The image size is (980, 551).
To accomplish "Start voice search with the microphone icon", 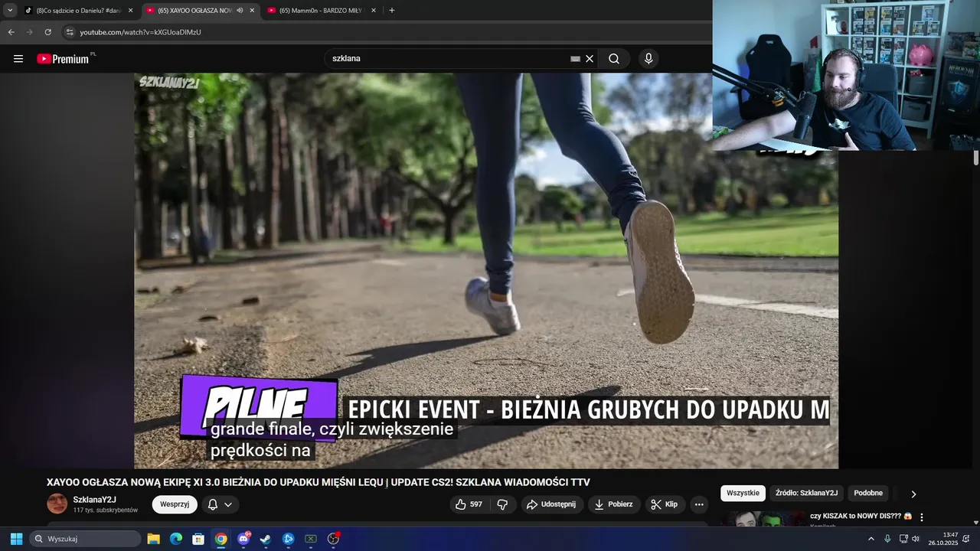I will tap(648, 59).
